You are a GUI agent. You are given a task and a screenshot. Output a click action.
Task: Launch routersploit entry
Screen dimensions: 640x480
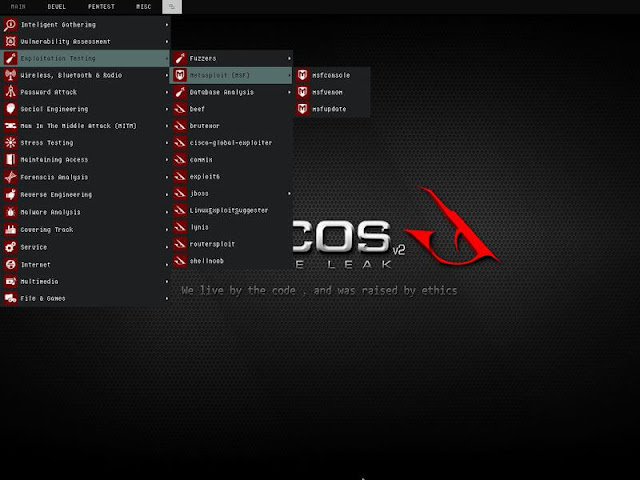coord(231,244)
